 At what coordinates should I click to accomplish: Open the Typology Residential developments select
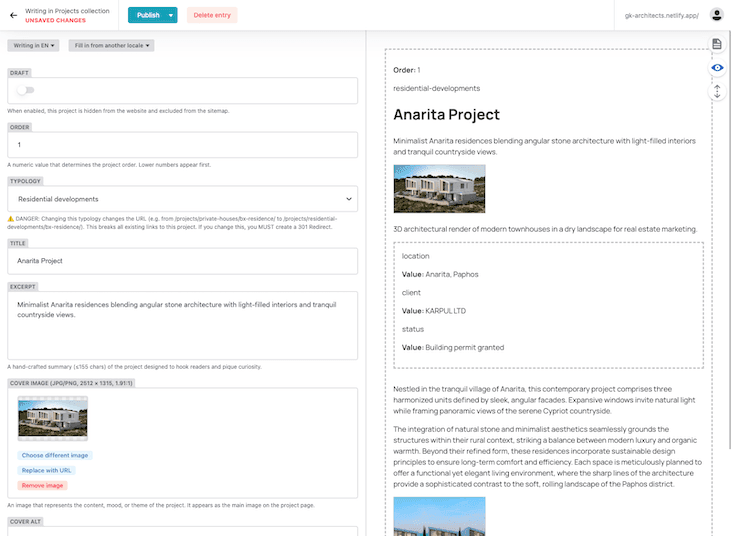pos(183,199)
